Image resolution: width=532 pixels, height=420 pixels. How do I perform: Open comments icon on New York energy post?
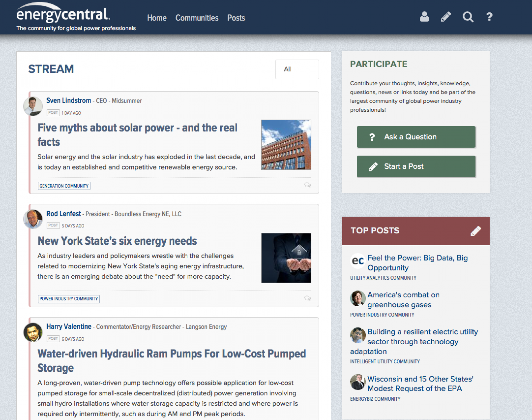(x=307, y=298)
